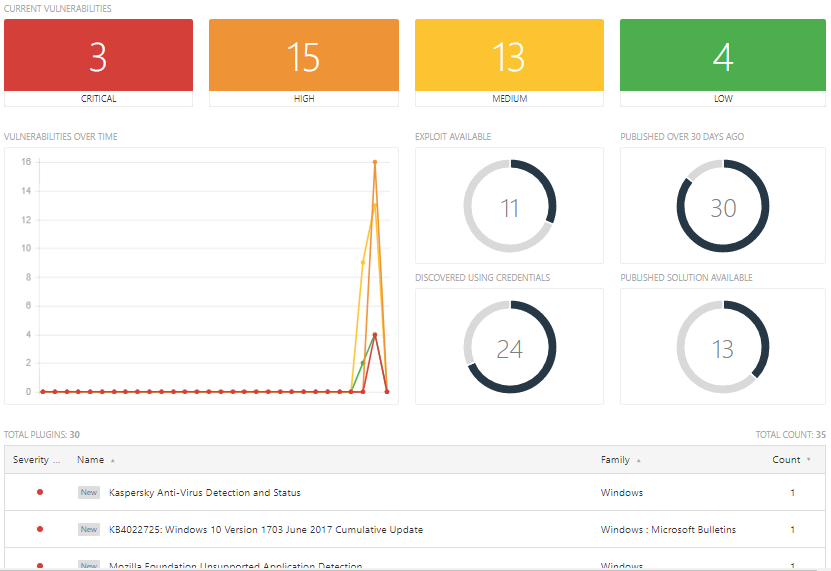
Task: Click the New badge on Kaspersky row
Action: (x=89, y=493)
